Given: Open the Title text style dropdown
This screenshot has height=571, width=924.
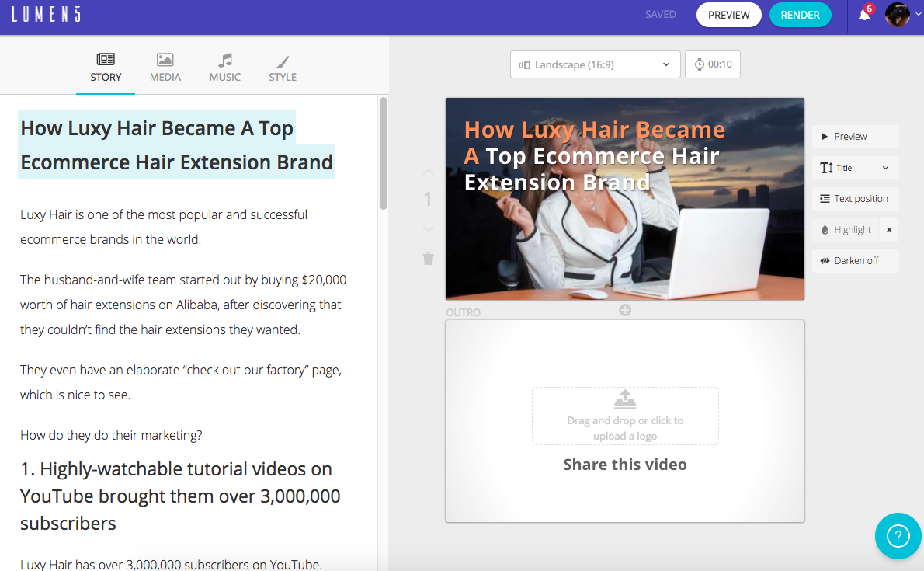Looking at the screenshot, I should 856,168.
